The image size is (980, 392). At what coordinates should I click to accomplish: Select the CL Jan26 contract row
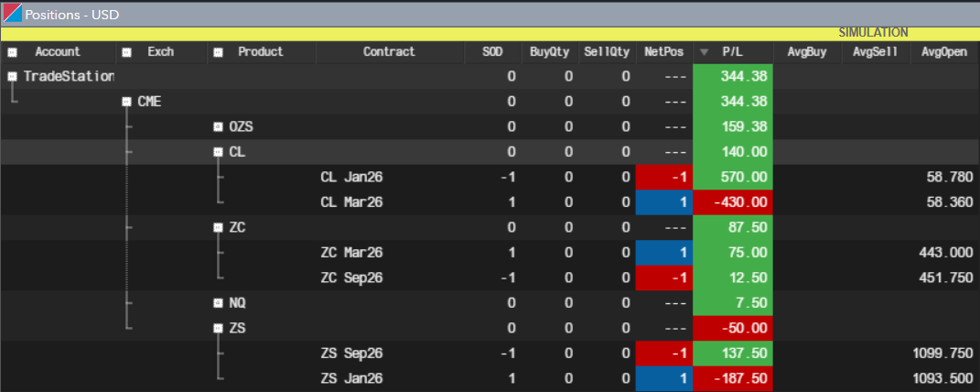pos(351,177)
